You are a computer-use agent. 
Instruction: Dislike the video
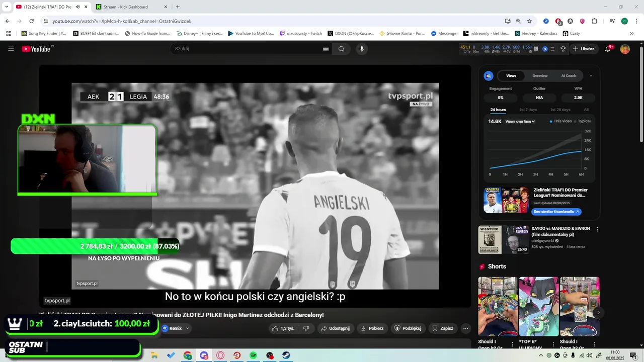pos(306,328)
